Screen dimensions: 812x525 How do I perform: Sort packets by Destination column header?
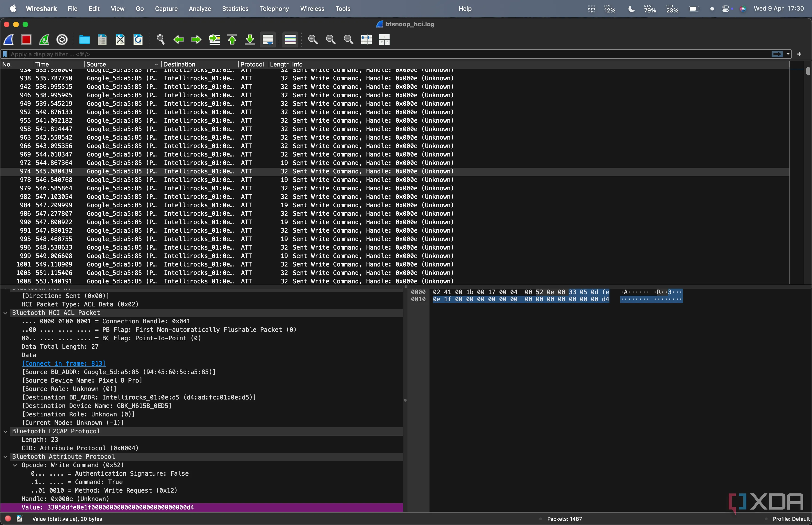199,64
